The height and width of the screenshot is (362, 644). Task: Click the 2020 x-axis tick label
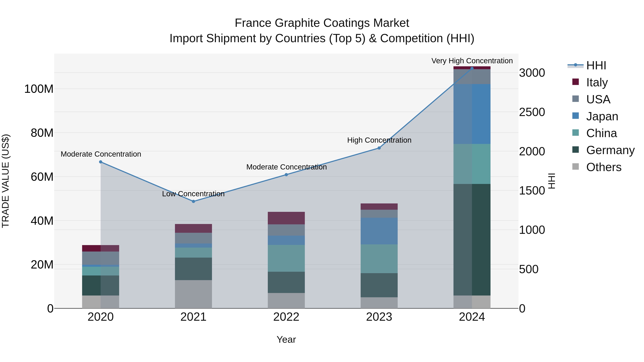(101, 317)
